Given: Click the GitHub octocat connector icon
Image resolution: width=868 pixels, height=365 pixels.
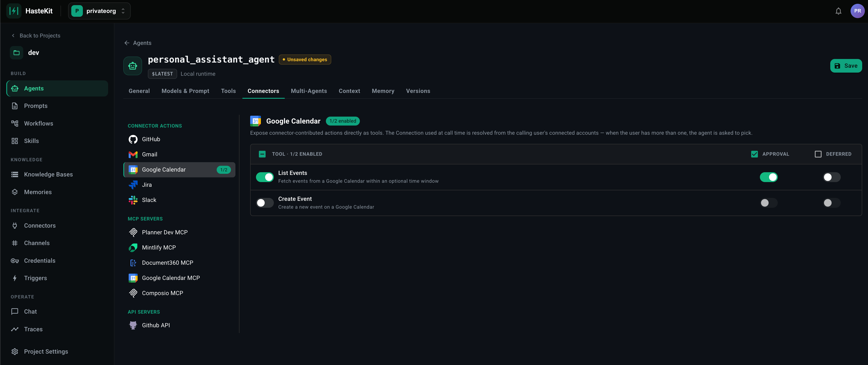Looking at the screenshot, I should (133, 139).
